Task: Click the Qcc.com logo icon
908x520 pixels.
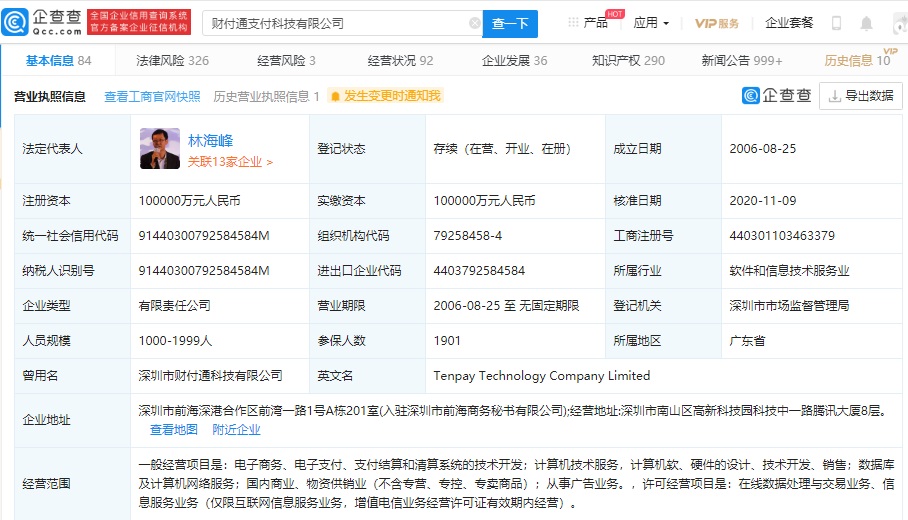Action: point(15,23)
